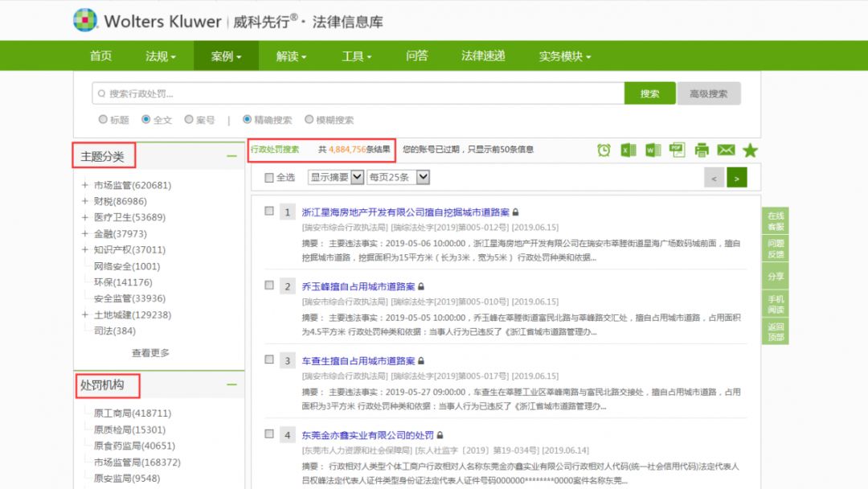Choose the 模糊搜索 fuzzy search option
868x489 pixels.
[309, 120]
